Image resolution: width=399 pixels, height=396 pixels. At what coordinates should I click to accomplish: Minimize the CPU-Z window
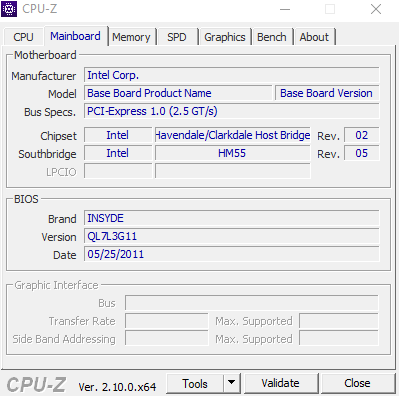coord(285,9)
